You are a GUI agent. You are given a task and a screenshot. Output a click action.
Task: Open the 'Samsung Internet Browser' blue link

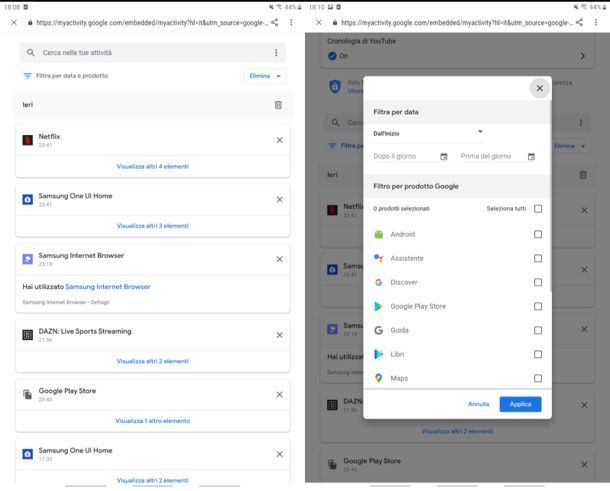coord(108,287)
